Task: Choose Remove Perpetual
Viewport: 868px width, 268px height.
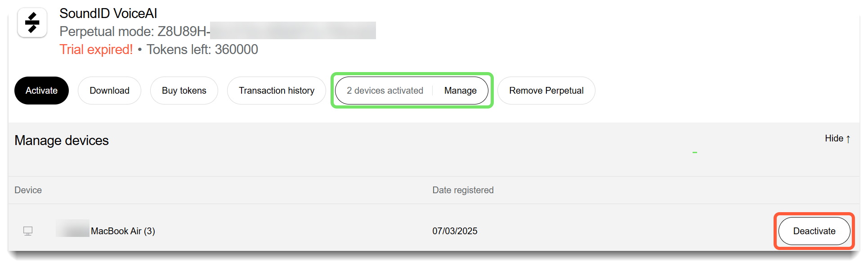Action: (546, 91)
